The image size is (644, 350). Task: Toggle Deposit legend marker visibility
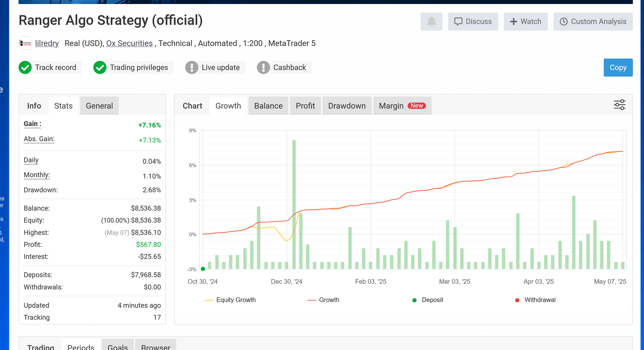[428, 300]
